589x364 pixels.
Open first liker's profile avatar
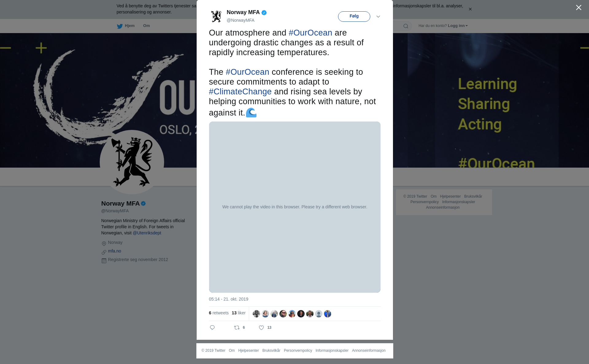point(256,314)
